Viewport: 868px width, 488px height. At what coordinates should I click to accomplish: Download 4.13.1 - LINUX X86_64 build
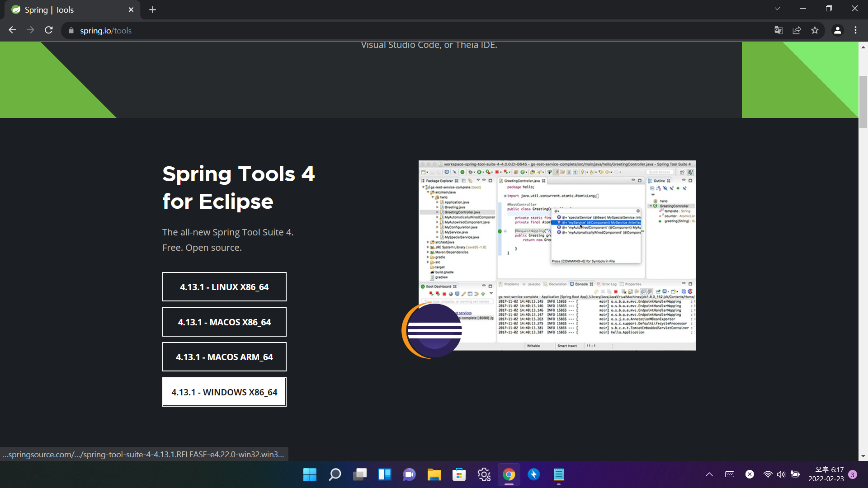[224, 286]
